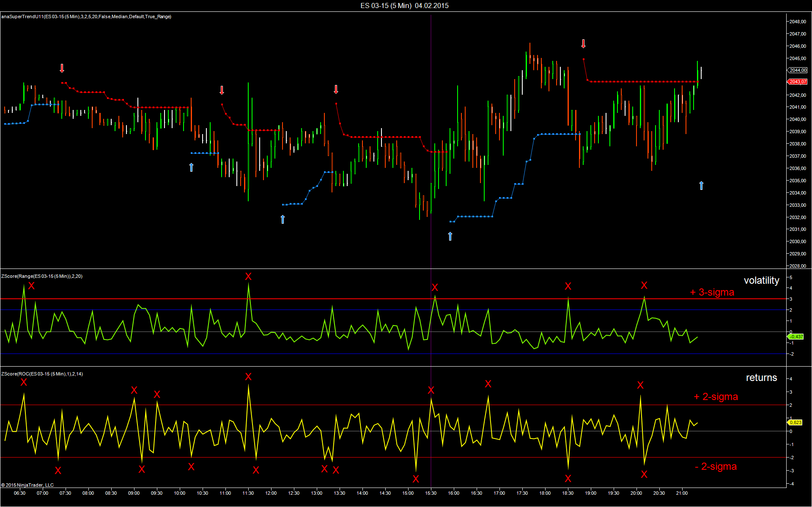Click the 2040,00 price axis label
Viewport: 812px width, 507px height.
click(798, 119)
